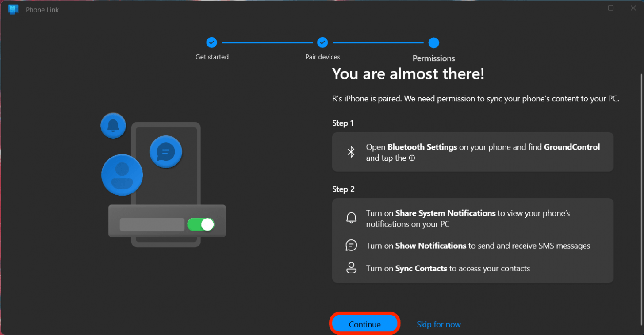Screen dimensions: 644x335
Task: Maximize the Phone Link window
Action: (x=611, y=8)
